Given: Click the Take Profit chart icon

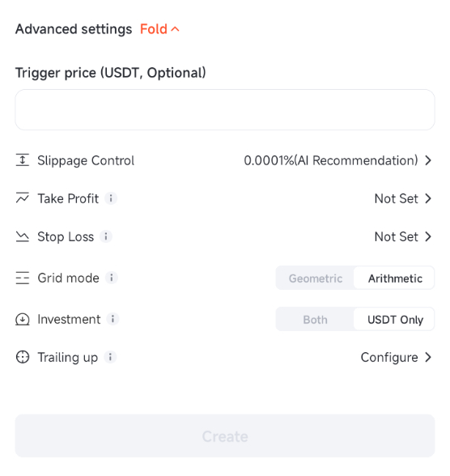Looking at the screenshot, I should click(22, 198).
